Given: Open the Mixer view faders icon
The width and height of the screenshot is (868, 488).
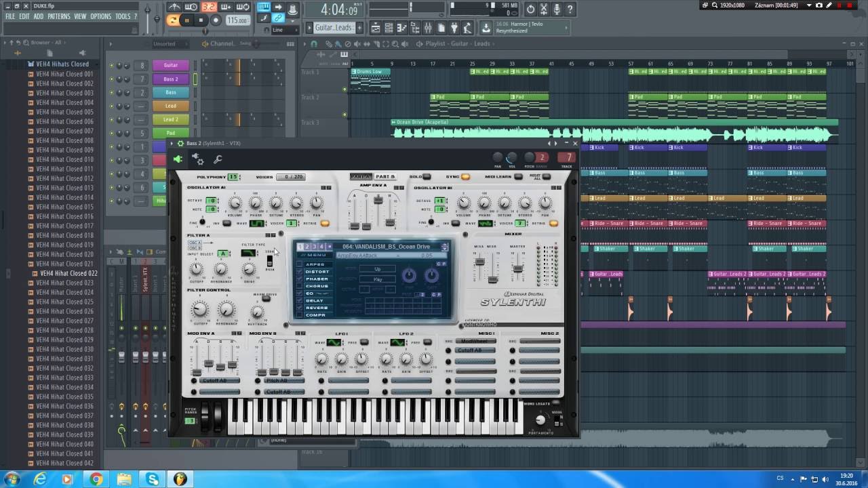Looking at the screenshot, I should 428,28.
